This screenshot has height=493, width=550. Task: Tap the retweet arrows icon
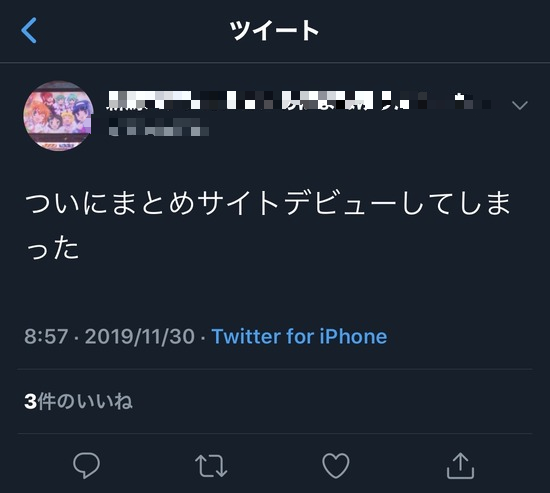point(211,466)
